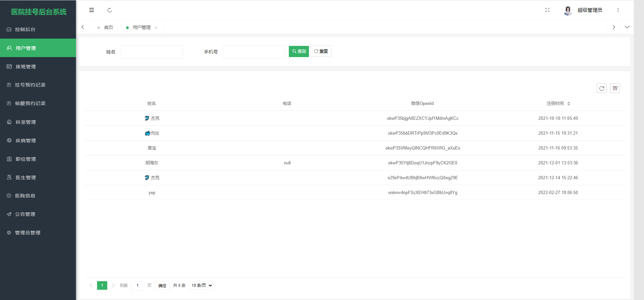
Task: Open the super admin avatar
Action: (568, 10)
